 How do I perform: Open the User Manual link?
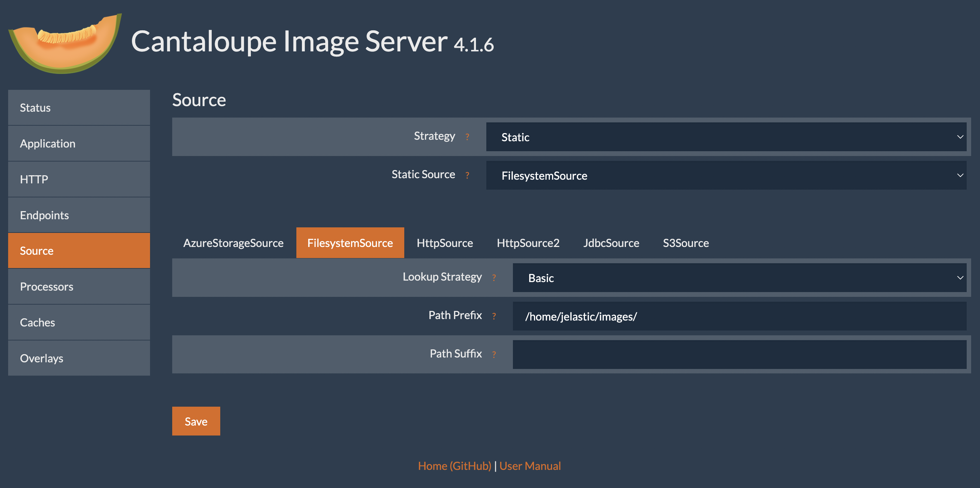(530, 465)
